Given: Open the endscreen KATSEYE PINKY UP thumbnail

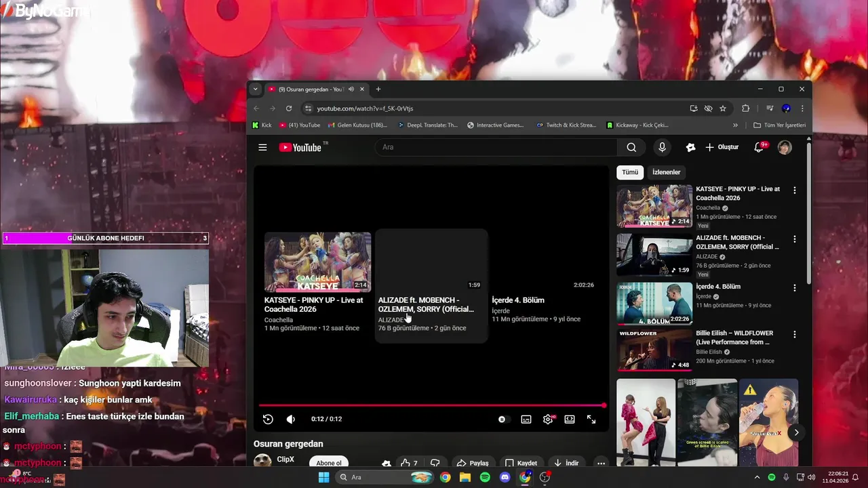Looking at the screenshot, I should 317,262.
